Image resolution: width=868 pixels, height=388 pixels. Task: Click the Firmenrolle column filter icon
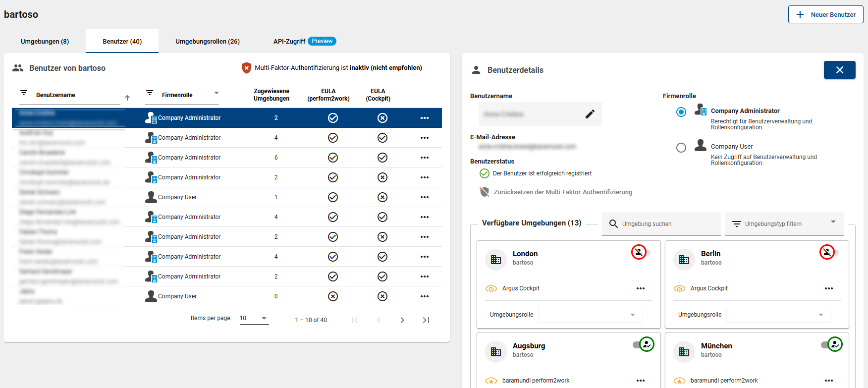click(x=150, y=93)
